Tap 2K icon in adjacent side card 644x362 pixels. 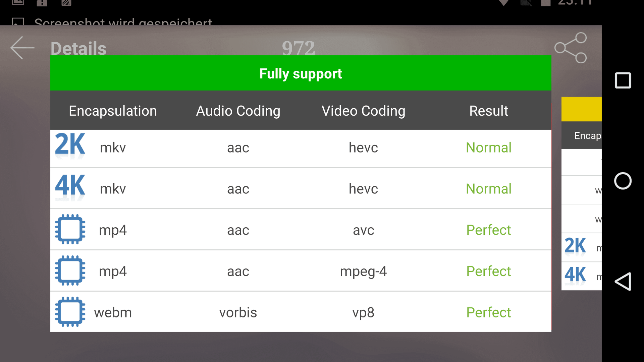pyautogui.click(x=575, y=246)
